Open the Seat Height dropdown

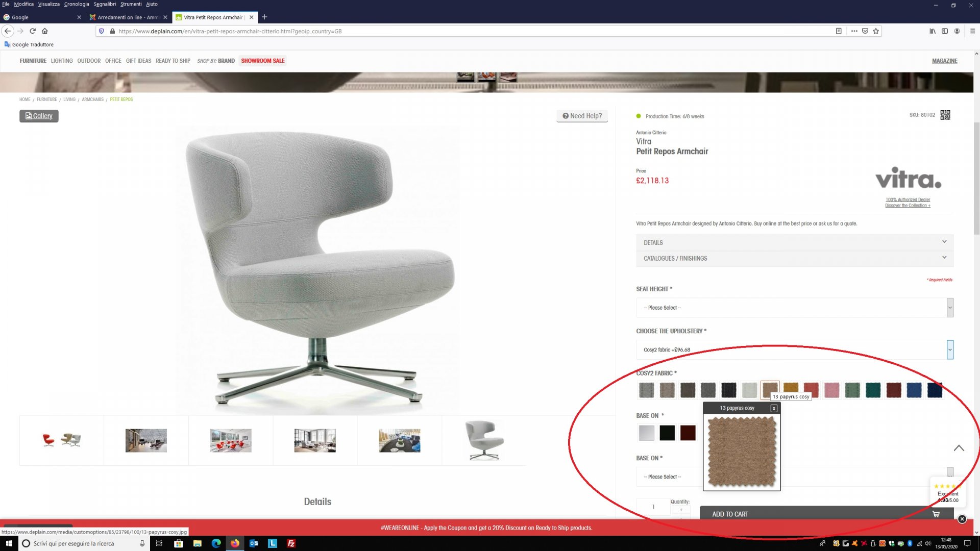(794, 308)
